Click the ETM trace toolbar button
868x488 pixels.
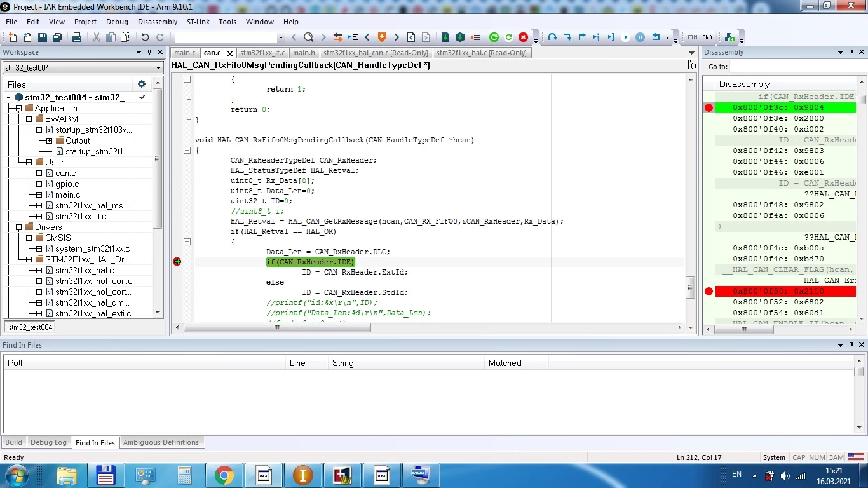[x=693, y=37]
